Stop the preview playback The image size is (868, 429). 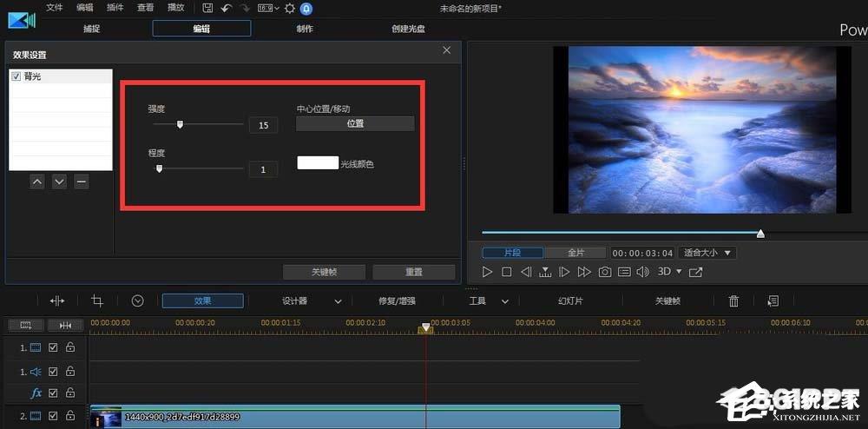[507, 272]
